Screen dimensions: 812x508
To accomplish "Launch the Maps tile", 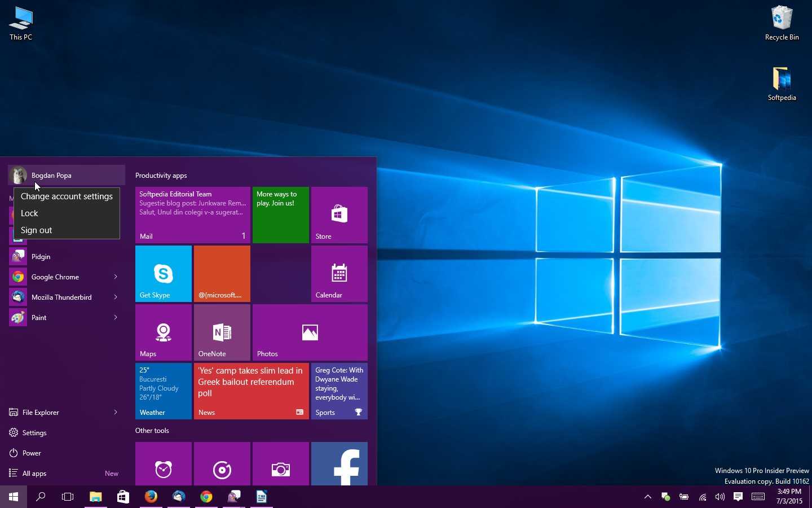I will [x=163, y=332].
